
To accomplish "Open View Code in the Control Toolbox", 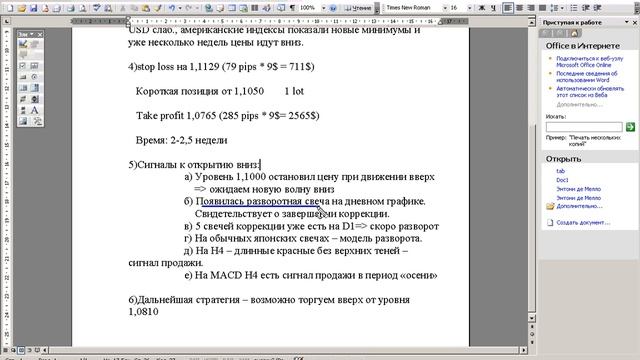I will point(23,55).
